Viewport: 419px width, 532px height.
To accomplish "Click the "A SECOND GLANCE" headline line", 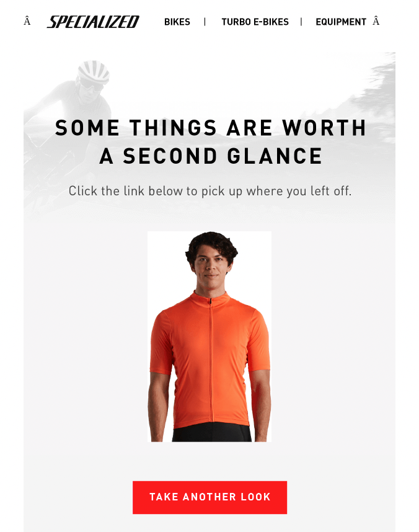I will click(211, 156).
